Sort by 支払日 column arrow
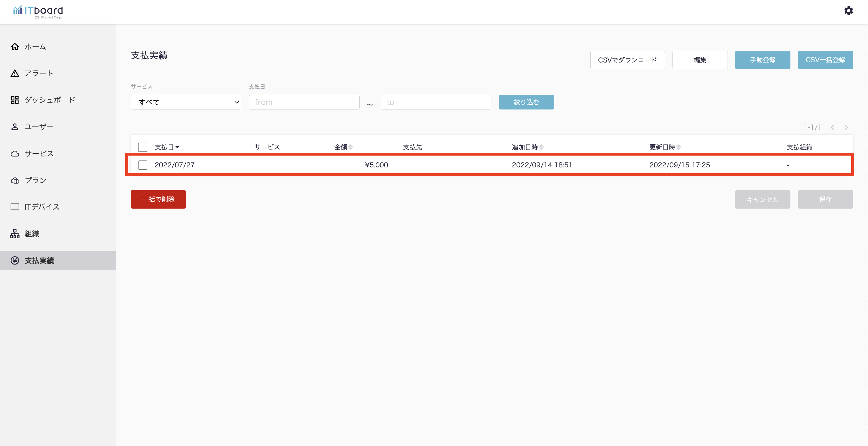The height and width of the screenshot is (446, 868). click(177, 147)
